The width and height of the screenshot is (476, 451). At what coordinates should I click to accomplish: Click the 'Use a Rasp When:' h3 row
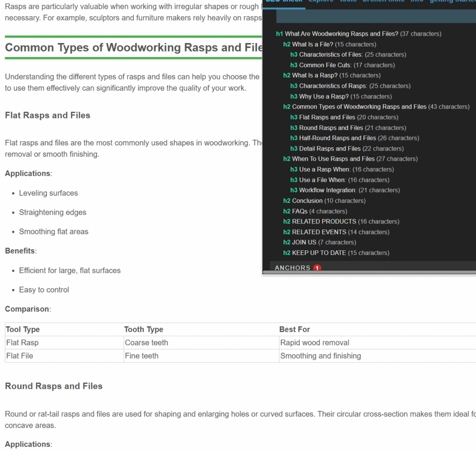coord(342,170)
